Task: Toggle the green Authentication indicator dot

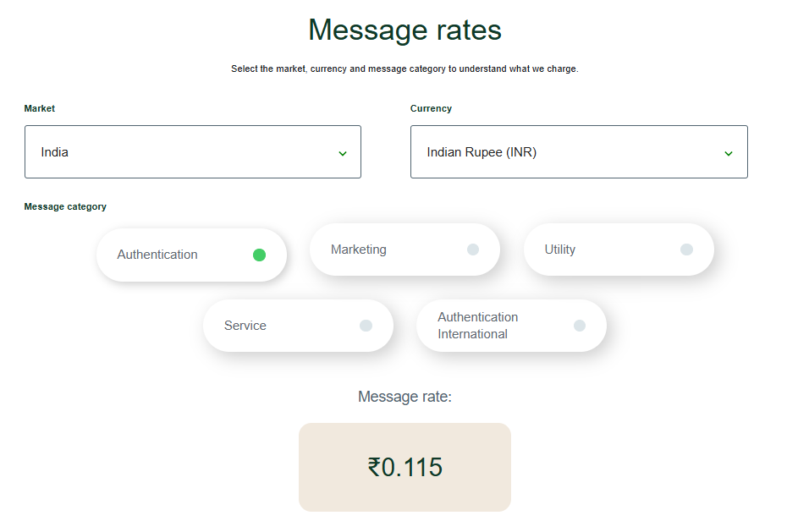Action: 259,254
